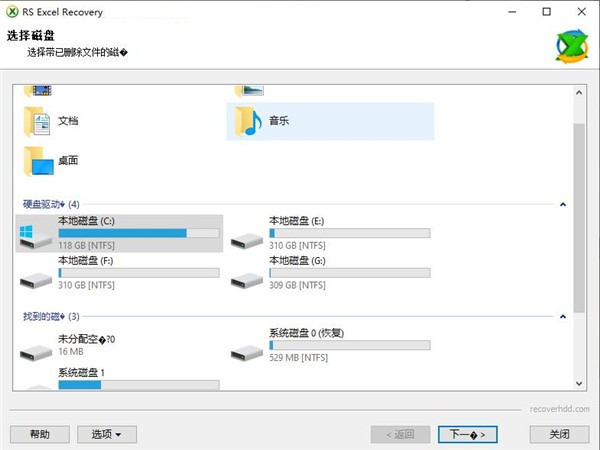
Task: Click the 关闭 close button
Action: click(559, 434)
